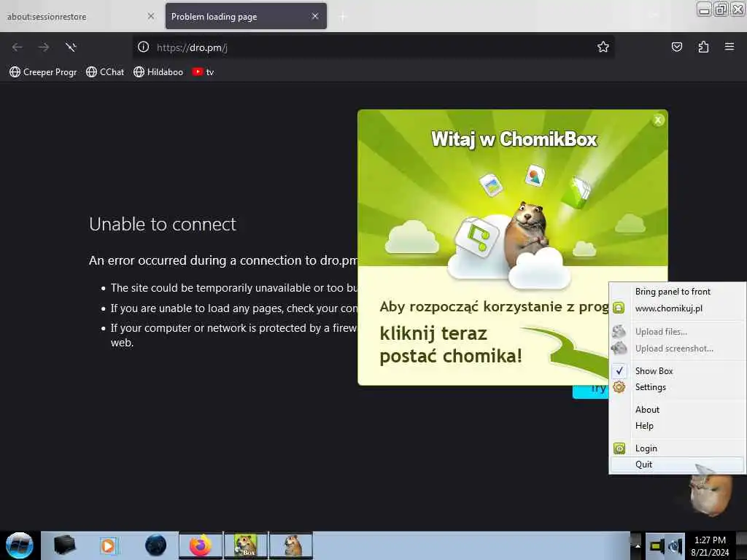
Task: Show hidden tray icons arrow
Action: pyautogui.click(x=638, y=546)
